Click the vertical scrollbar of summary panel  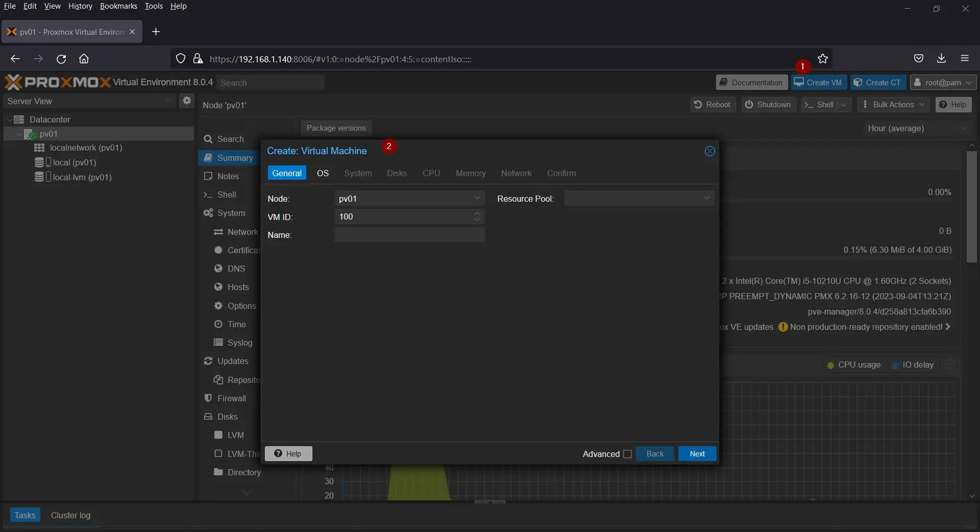971,207
